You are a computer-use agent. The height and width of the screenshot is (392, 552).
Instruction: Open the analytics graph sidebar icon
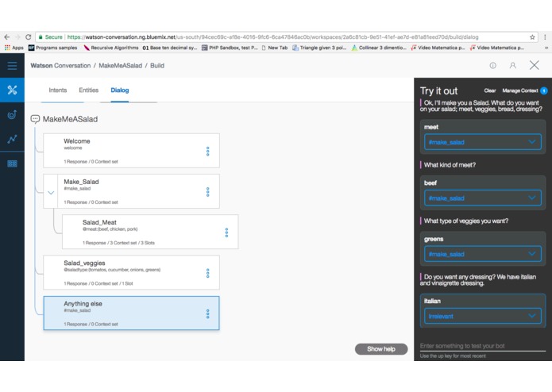tap(12, 139)
